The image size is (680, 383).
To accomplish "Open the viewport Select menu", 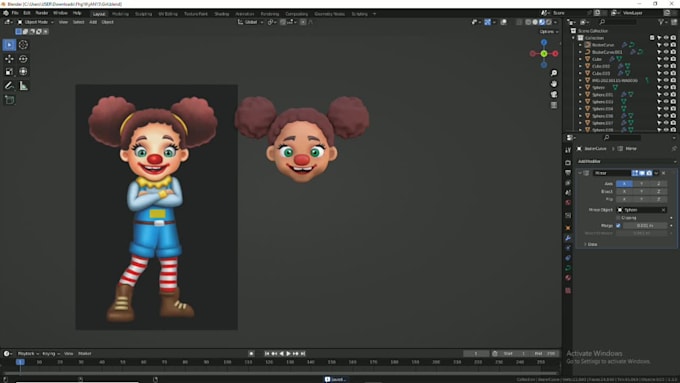I will tap(78, 22).
